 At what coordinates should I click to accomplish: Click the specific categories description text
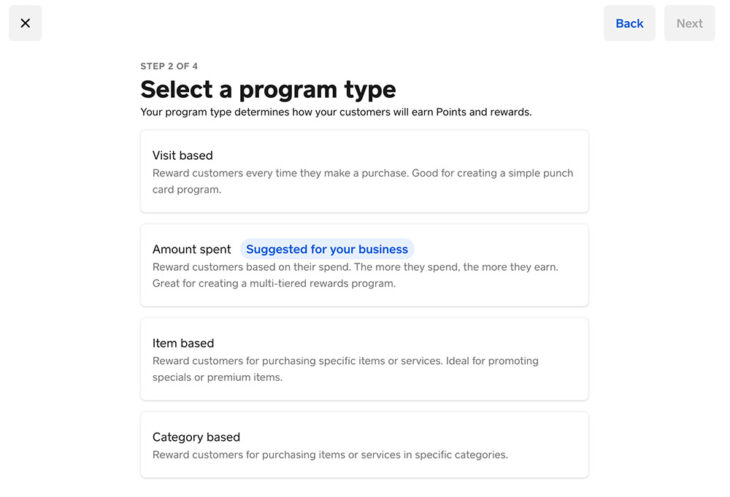pyautogui.click(x=330, y=455)
